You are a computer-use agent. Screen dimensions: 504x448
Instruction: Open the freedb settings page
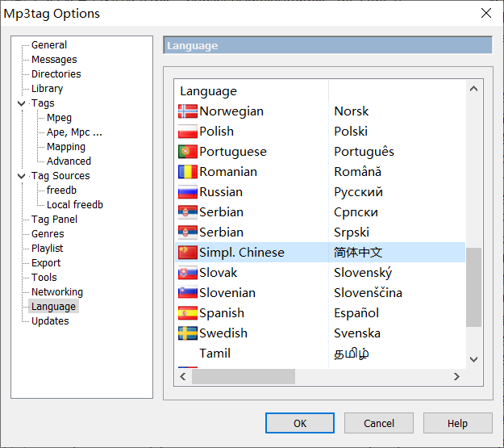pyautogui.click(x=61, y=191)
